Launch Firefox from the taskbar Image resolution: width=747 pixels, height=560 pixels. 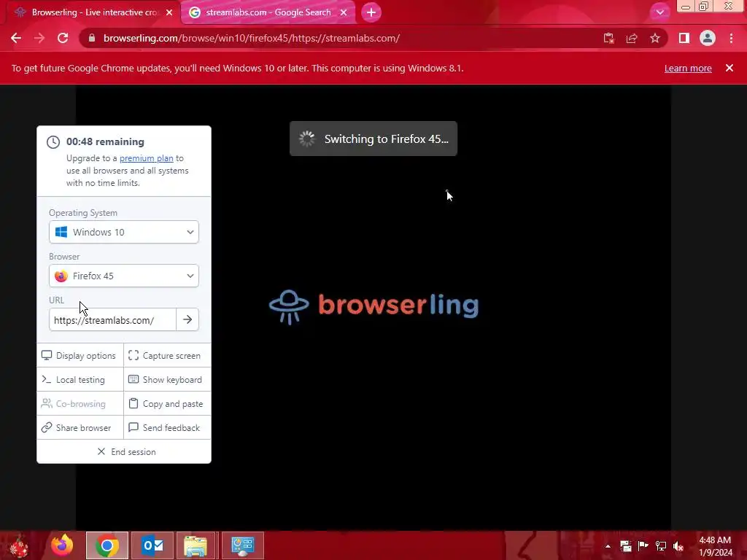pos(62,545)
